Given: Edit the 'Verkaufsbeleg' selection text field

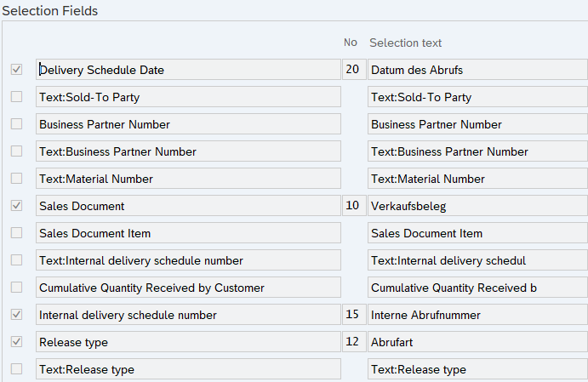Looking at the screenshot, I should (477, 206).
